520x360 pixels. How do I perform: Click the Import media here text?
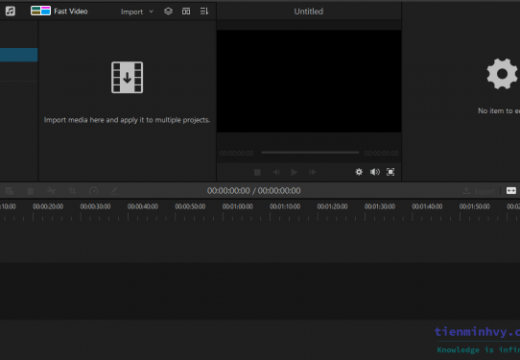tap(127, 120)
